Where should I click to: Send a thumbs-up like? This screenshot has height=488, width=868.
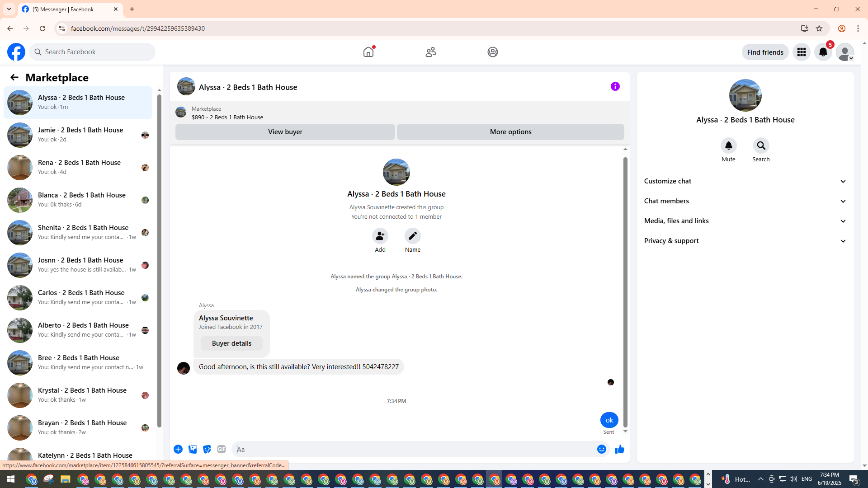tap(620, 449)
